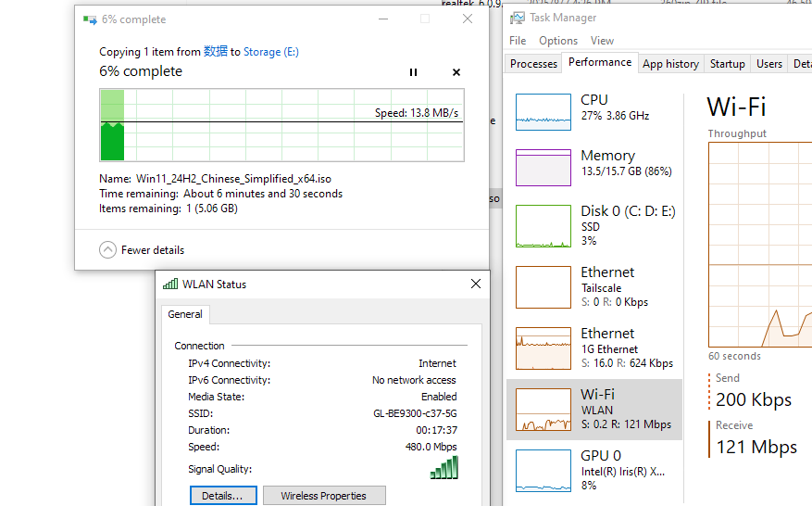Pause the file copy operation

point(414,72)
